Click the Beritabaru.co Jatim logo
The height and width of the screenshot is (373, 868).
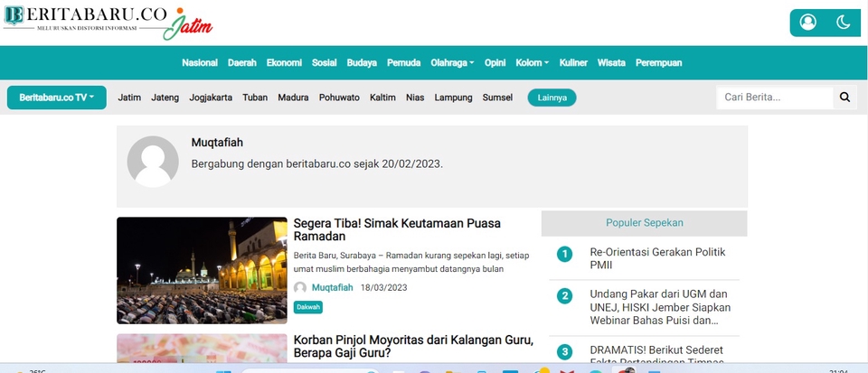[x=108, y=22]
